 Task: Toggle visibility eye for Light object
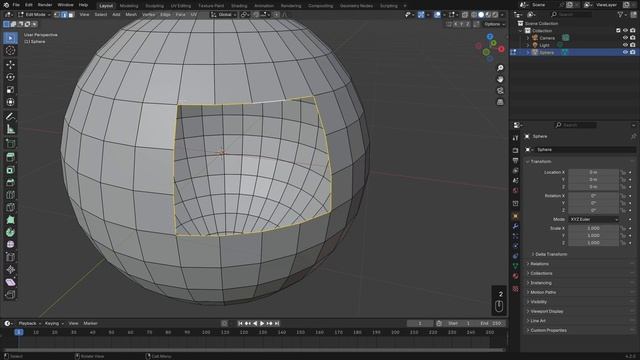click(625, 45)
